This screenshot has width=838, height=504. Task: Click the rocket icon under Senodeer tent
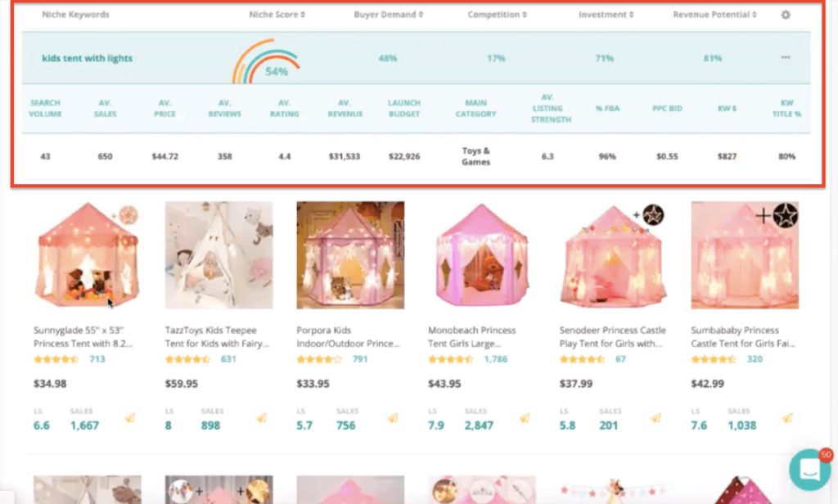click(x=656, y=418)
